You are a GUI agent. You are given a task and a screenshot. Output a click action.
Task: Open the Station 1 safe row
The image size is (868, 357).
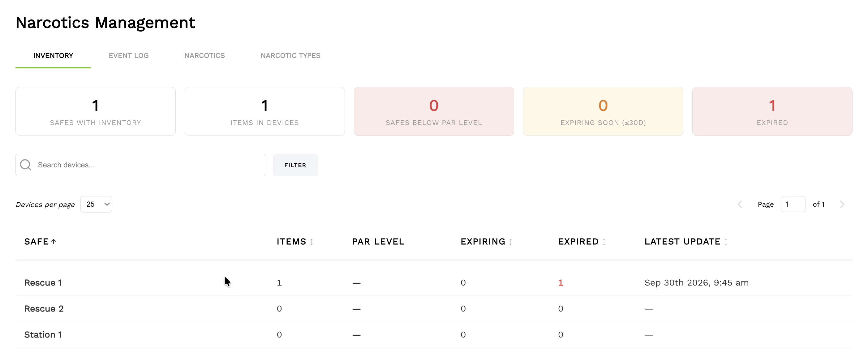point(434,334)
